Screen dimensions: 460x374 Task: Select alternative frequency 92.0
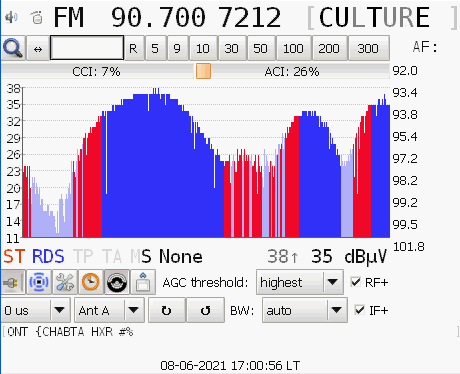pos(405,71)
